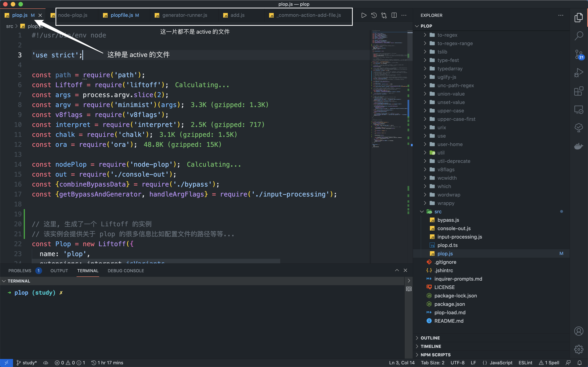Collapse the src folder in Explorer
The height and width of the screenshot is (367, 588).
coord(438,212)
